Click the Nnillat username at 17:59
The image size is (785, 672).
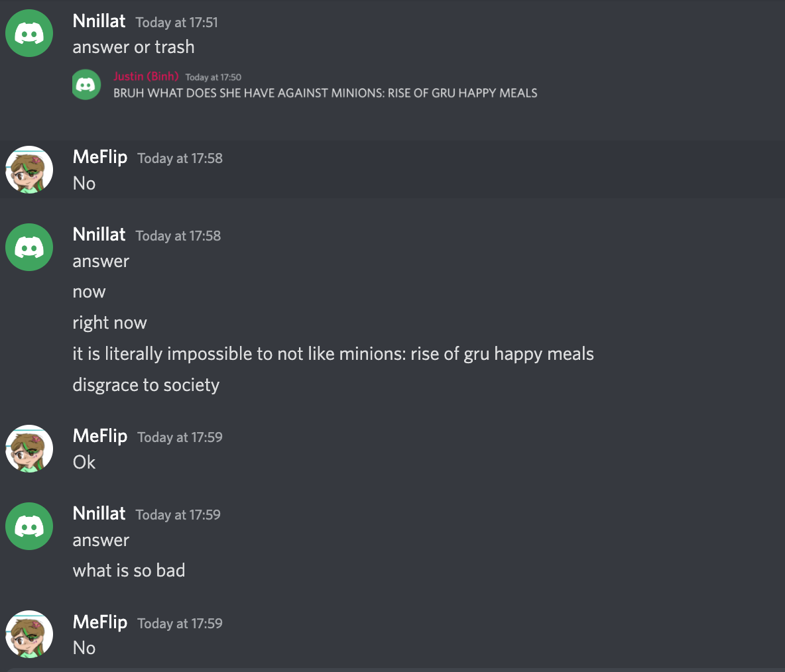pyautogui.click(x=99, y=514)
